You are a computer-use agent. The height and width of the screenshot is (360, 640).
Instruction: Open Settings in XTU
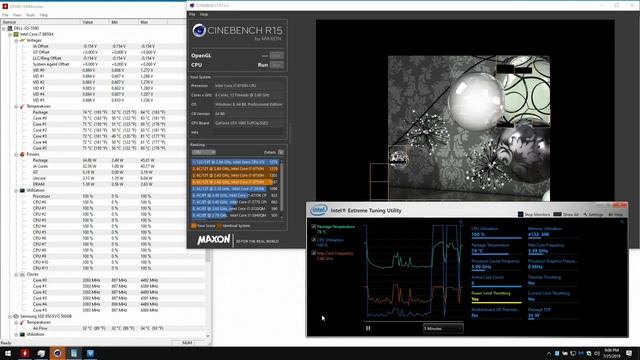pyautogui.click(x=593, y=214)
